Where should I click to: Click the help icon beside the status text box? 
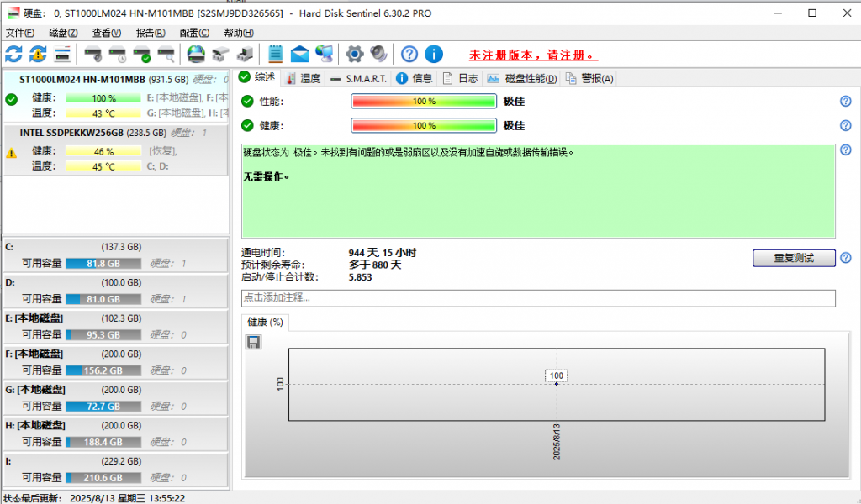click(846, 150)
